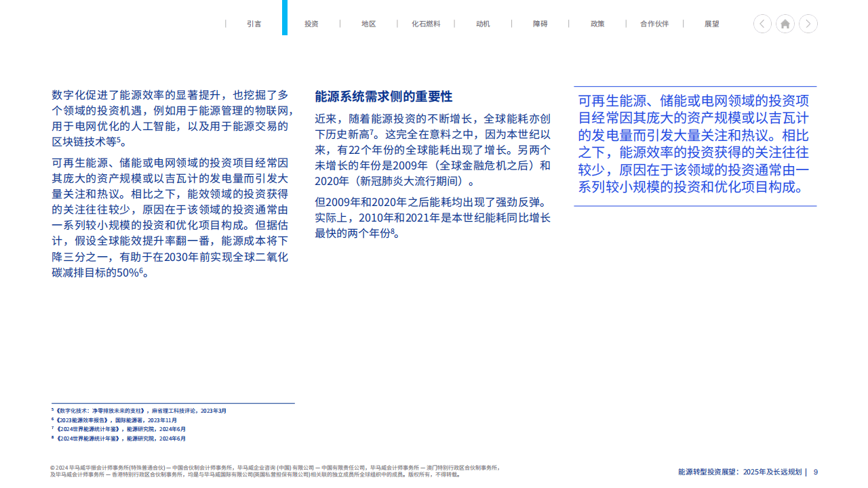
Task: Navigate to the 化石燃料 section
Action: 426,24
